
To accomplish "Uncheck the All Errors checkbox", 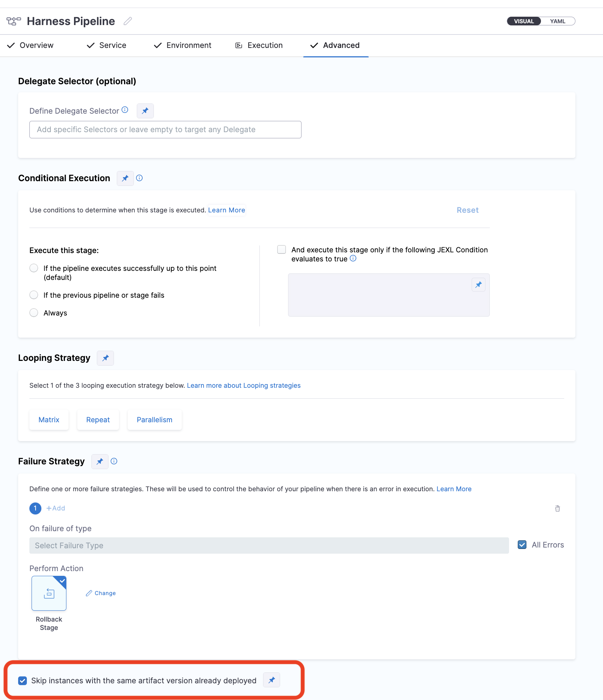I will click(522, 545).
